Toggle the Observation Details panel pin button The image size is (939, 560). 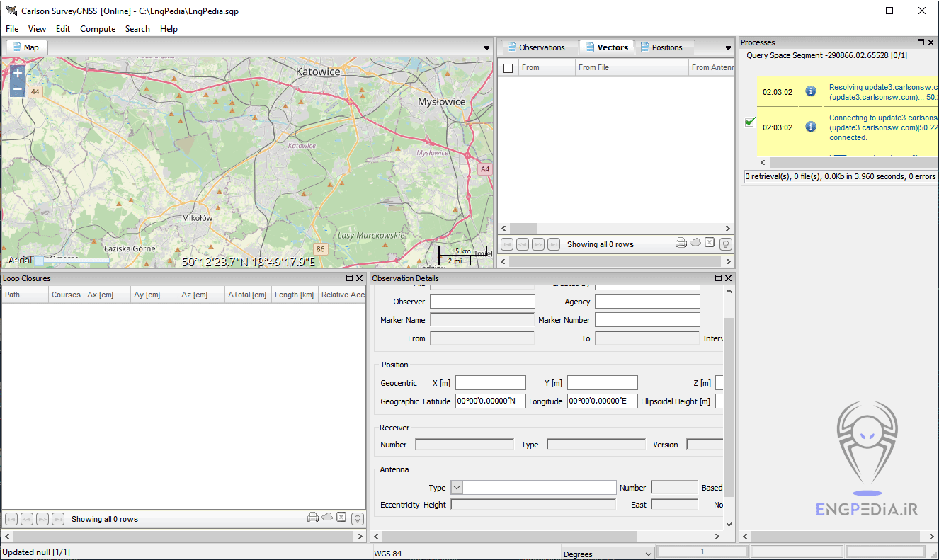click(717, 278)
